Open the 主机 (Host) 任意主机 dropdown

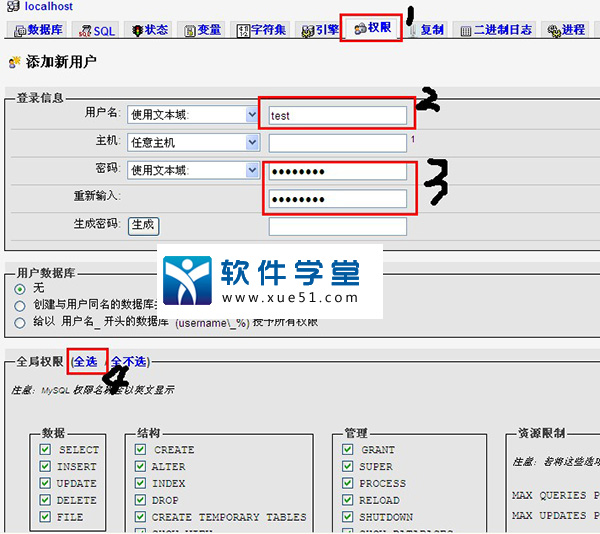[x=252, y=142]
